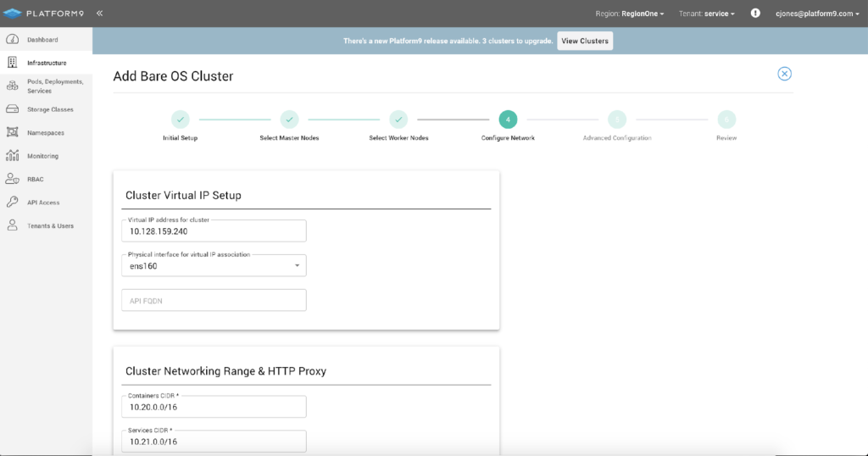Go back to Select Master Nodes step
This screenshot has height=456, width=868.
coord(289,120)
